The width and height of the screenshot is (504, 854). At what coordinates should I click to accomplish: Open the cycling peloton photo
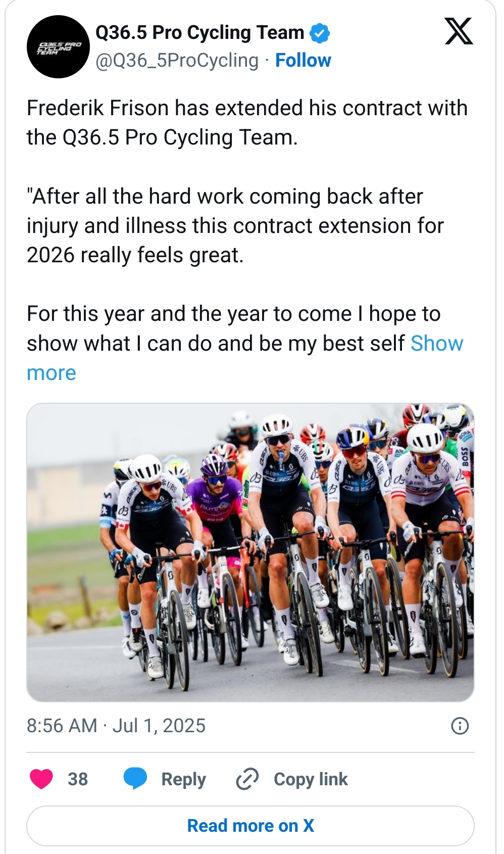pos(250,552)
